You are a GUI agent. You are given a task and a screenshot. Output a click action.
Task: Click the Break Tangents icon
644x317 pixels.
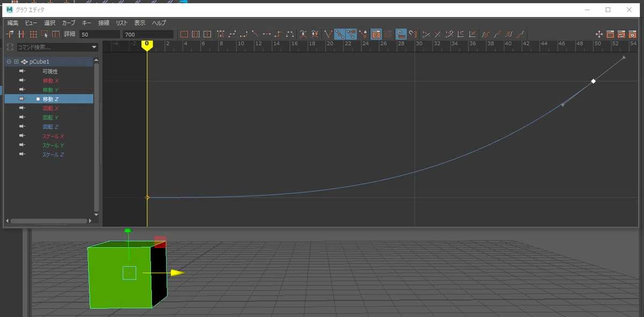click(328, 34)
